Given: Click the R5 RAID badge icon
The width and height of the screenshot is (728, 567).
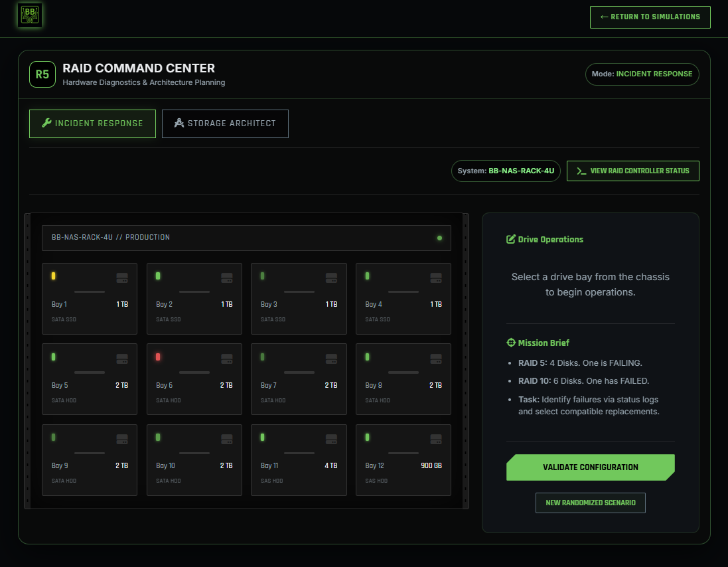Looking at the screenshot, I should tap(42, 74).
